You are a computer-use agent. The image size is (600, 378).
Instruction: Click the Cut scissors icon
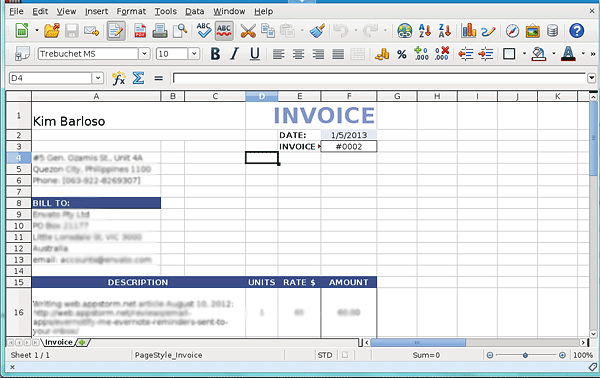click(x=248, y=31)
